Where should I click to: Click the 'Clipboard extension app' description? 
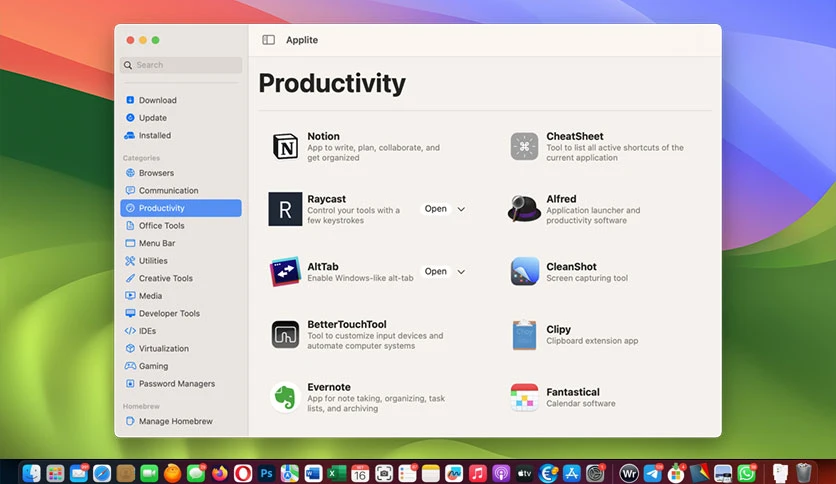pyautogui.click(x=592, y=341)
